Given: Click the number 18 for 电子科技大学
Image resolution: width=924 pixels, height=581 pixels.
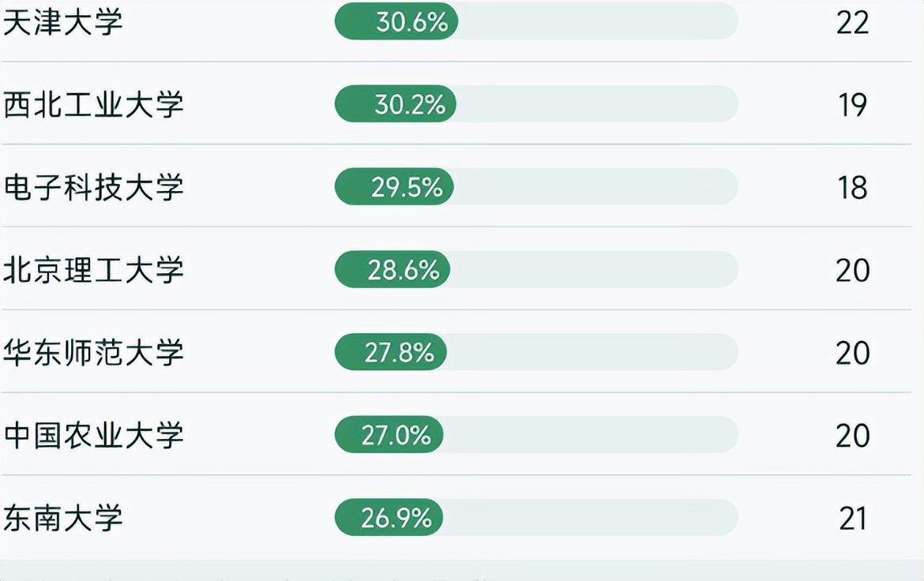Looking at the screenshot, I should tap(852, 188).
